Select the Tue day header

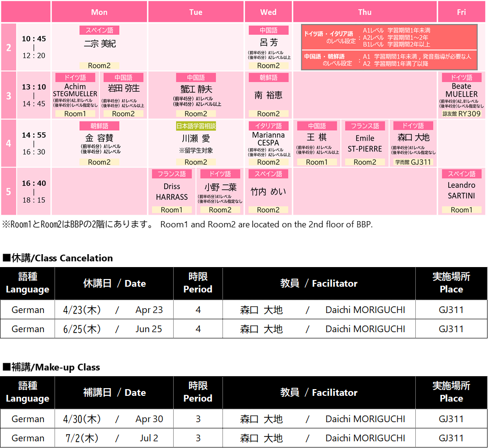(x=196, y=12)
